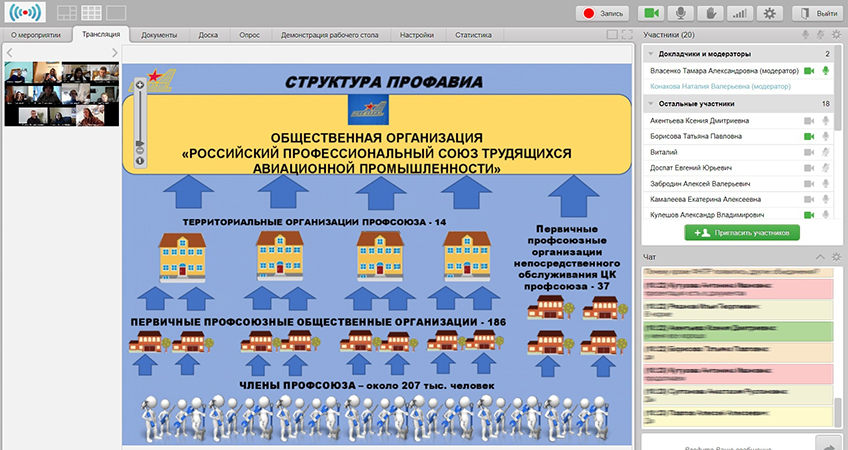Screen dimensions: 848x450
Task: Open the Доска tab
Action: [208, 35]
